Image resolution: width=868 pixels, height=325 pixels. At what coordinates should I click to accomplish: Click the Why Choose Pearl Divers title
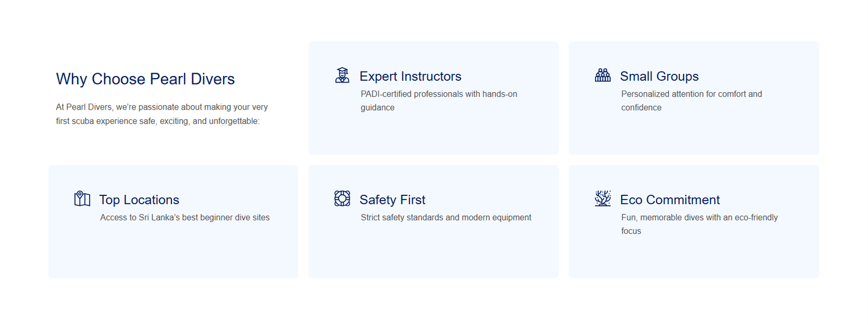click(145, 79)
